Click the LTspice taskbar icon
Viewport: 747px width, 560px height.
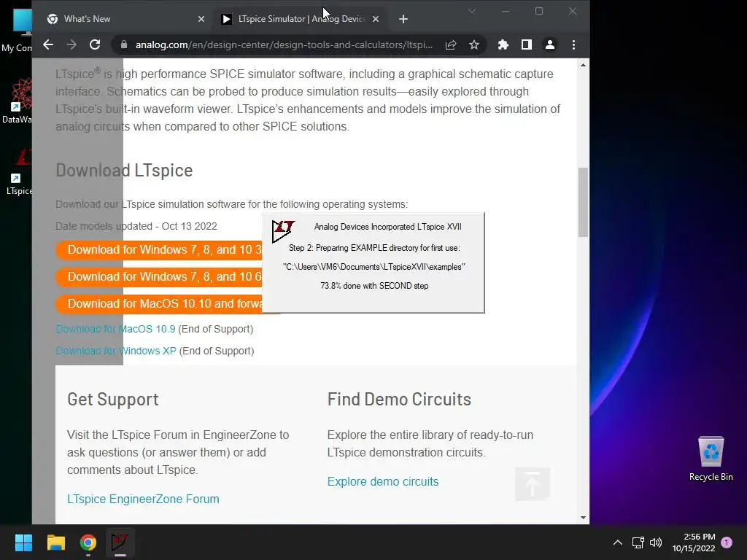point(120,542)
